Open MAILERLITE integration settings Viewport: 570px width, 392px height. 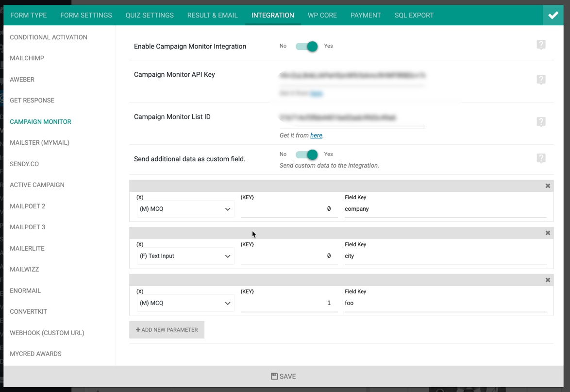click(x=27, y=248)
